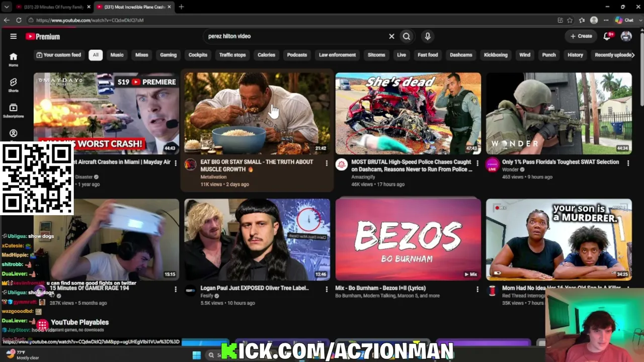Open the MOST BRUTAL High-Speed Police Chases title
644x362 pixels.
[x=412, y=165]
